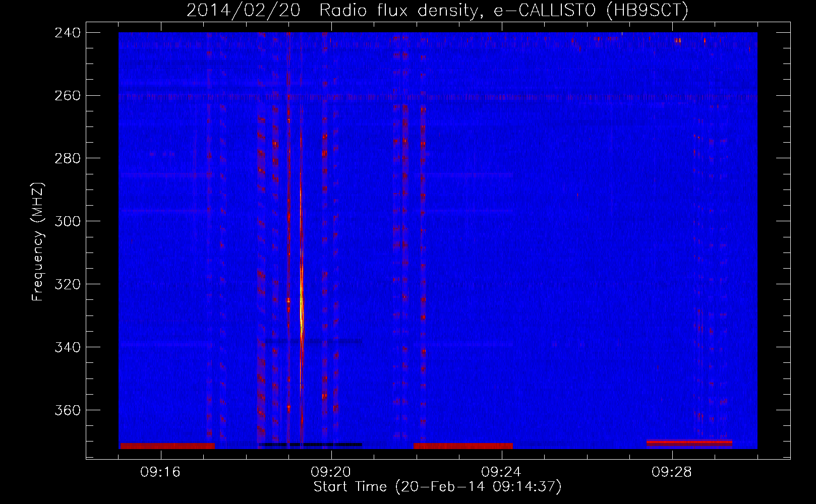Click the red bar near 09:28 at bottom

pos(689,443)
